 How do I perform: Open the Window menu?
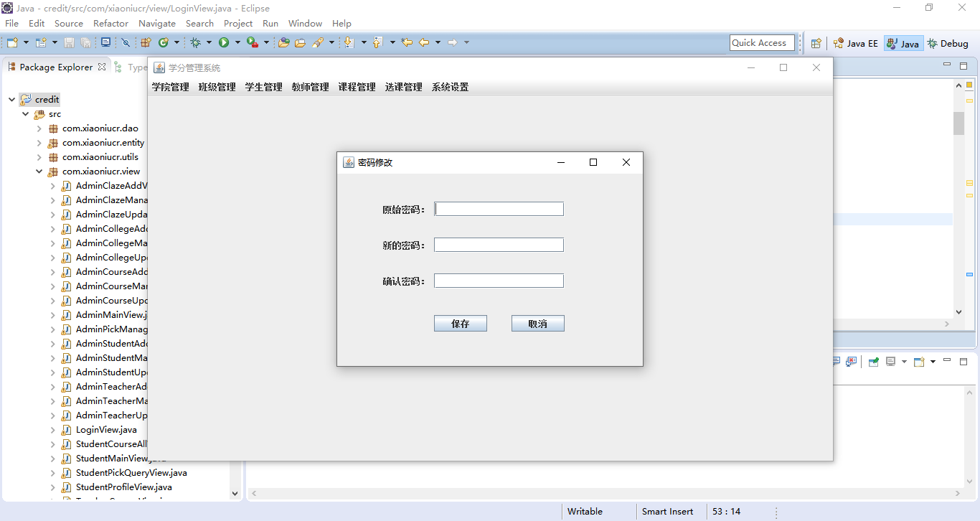(x=305, y=24)
